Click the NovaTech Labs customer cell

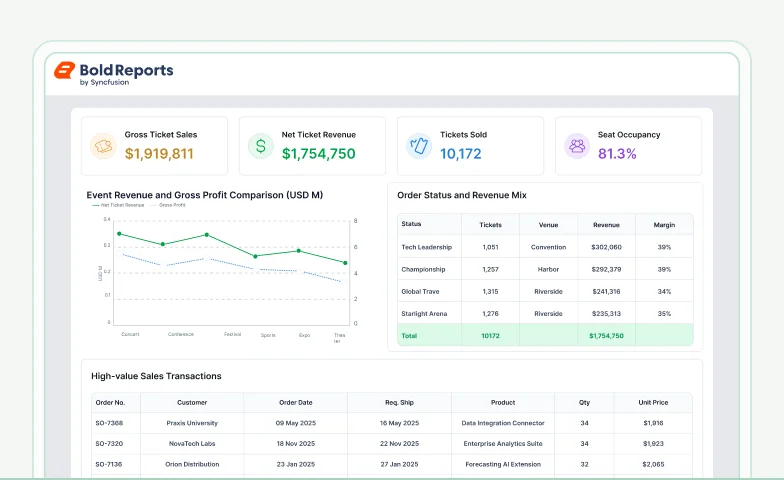click(x=192, y=444)
